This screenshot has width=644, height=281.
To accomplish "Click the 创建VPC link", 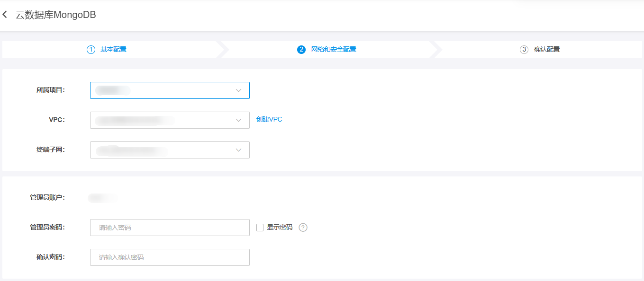I will 269,120.
